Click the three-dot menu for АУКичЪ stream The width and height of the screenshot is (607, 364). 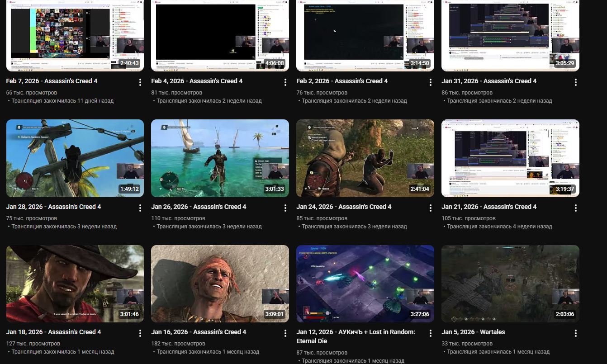[x=431, y=333]
